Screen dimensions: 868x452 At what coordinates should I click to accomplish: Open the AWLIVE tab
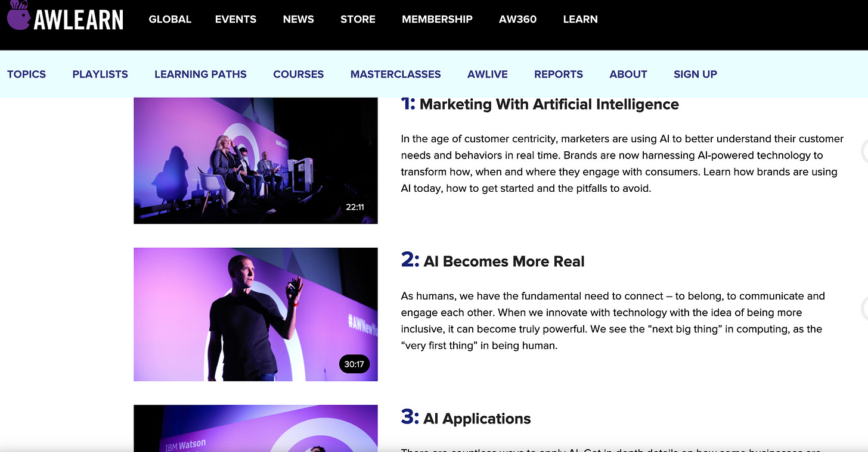click(x=488, y=74)
